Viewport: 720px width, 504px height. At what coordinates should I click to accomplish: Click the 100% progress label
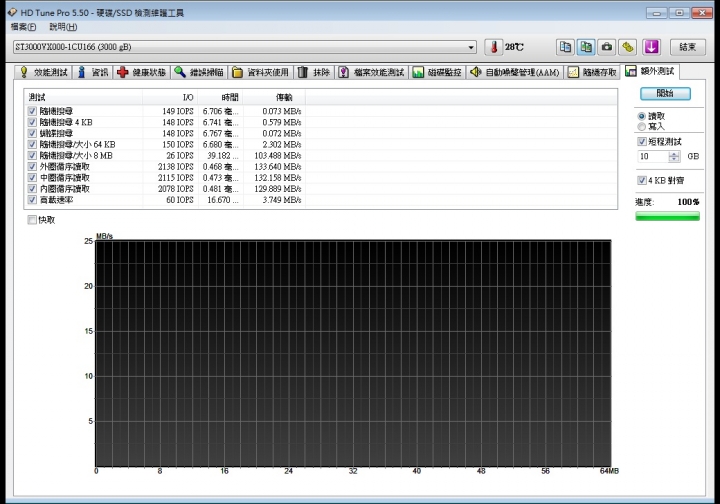(688, 202)
